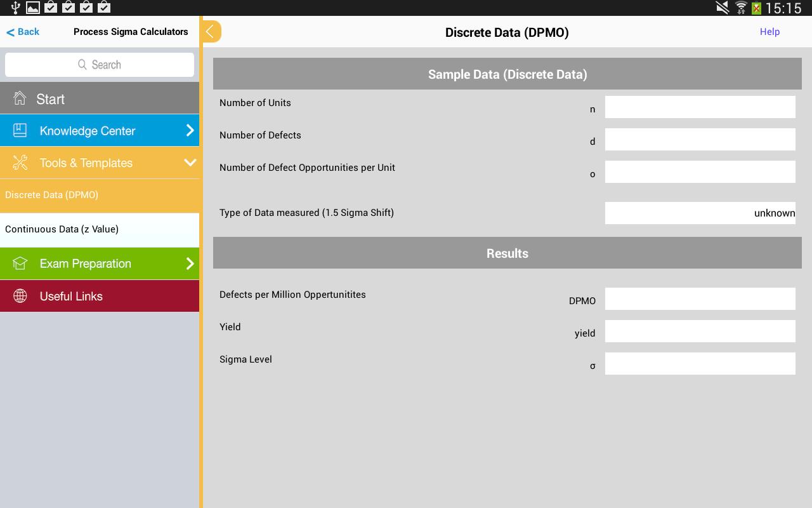Focus the Defect Opportunities per Unit field

[700, 172]
